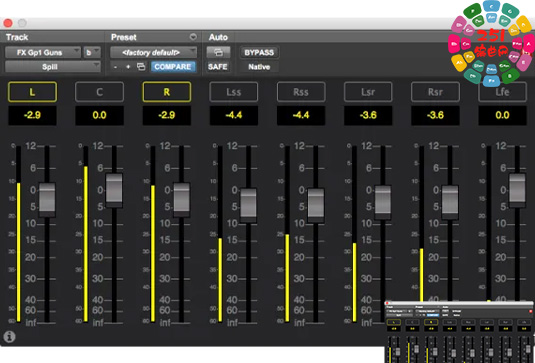Click the R channel -2.9 level field
This screenshot has width=535, height=363.
167,115
